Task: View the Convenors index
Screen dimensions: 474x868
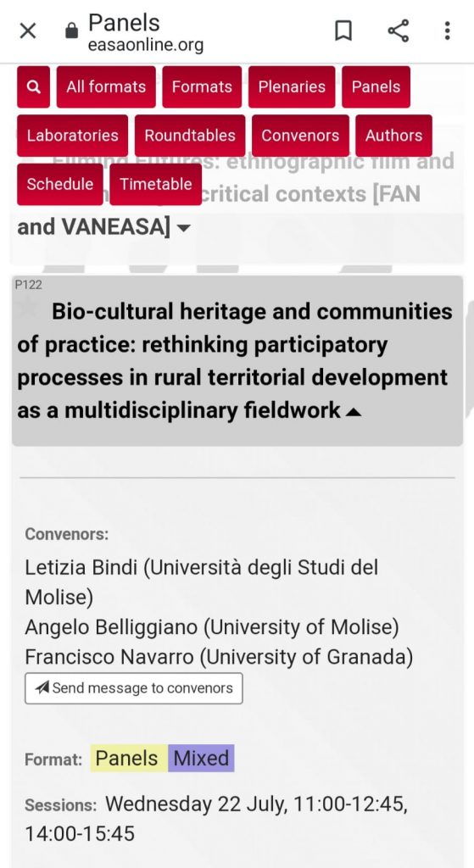Action: (300, 136)
